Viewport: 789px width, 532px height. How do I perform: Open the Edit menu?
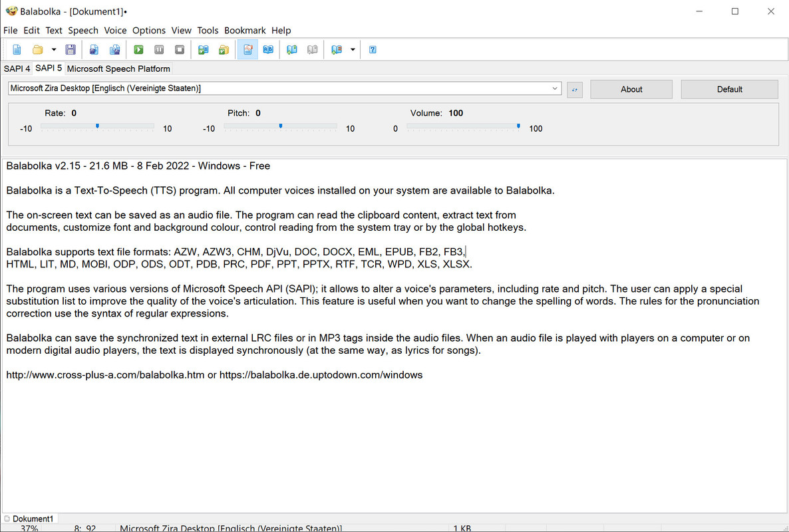pos(31,30)
